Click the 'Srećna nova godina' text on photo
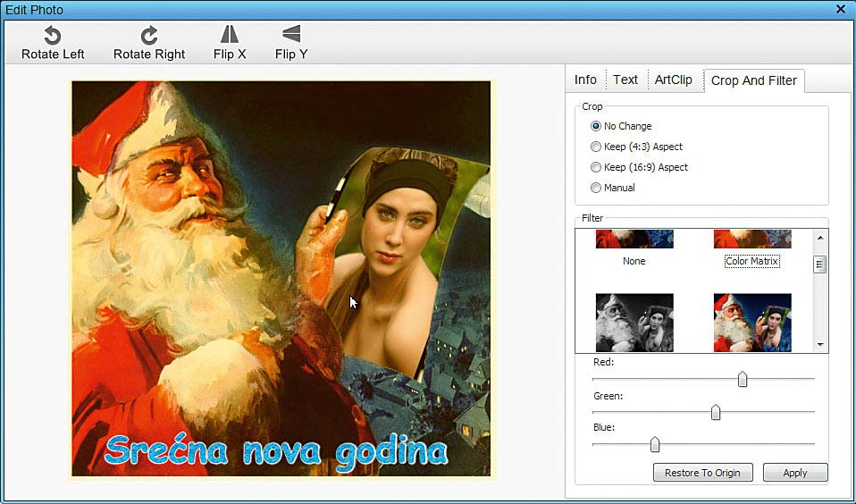 click(x=276, y=452)
